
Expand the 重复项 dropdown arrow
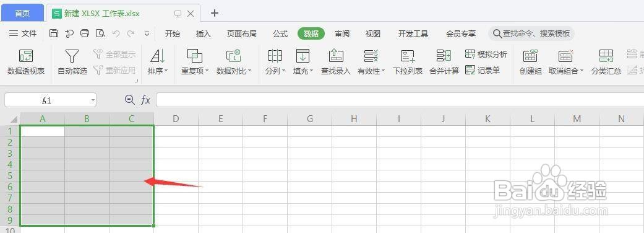[x=207, y=71]
